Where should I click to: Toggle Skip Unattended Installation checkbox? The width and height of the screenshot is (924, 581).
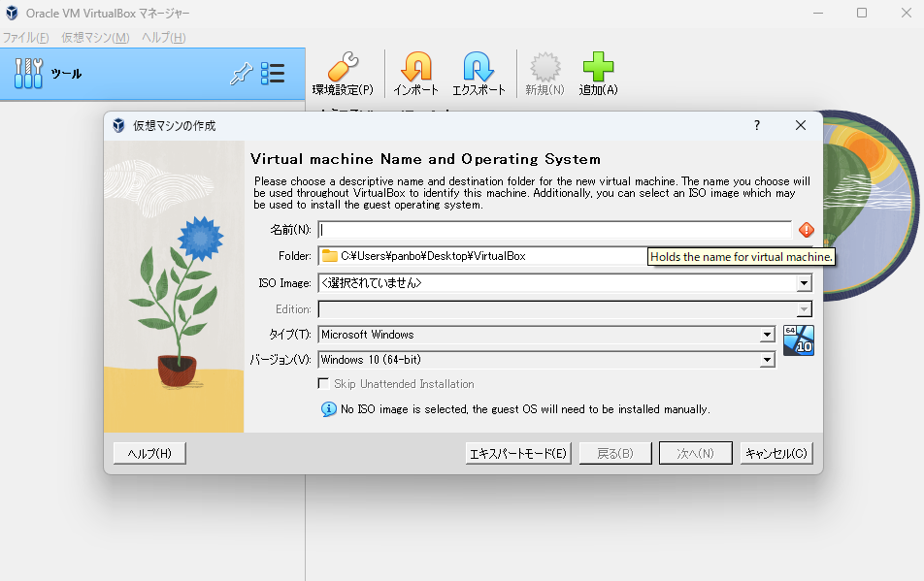(x=324, y=384)
